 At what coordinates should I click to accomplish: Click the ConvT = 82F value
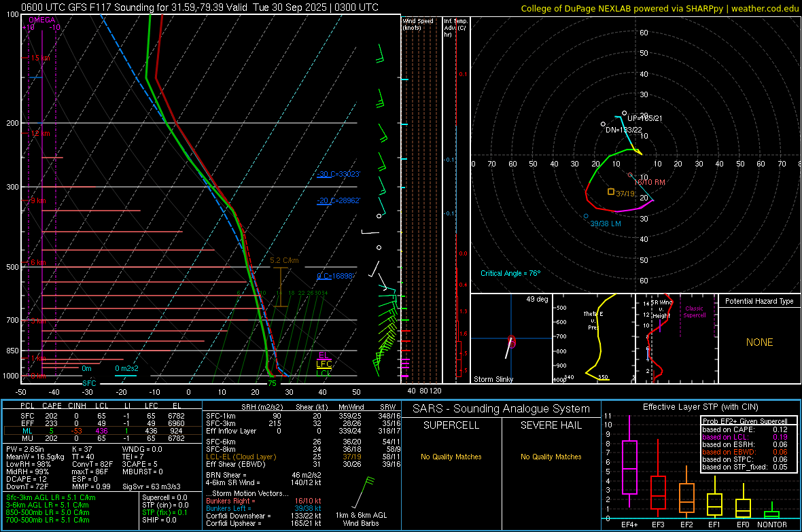point(92,464)
